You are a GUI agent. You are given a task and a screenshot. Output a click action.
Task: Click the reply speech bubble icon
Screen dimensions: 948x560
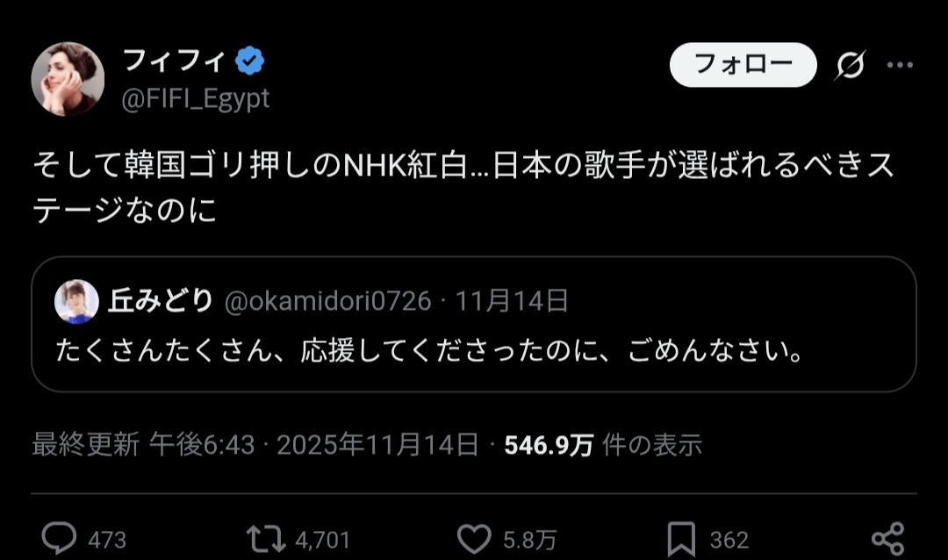click(x=61, y=536)
